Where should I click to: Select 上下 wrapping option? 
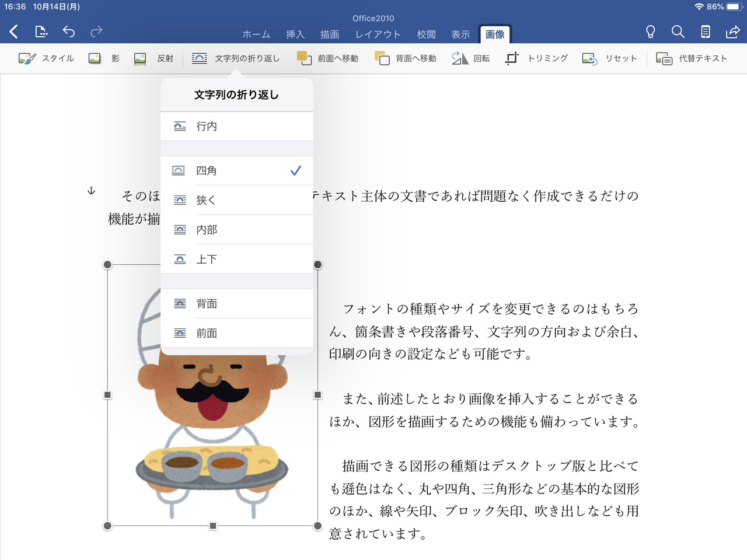point(237,259)
